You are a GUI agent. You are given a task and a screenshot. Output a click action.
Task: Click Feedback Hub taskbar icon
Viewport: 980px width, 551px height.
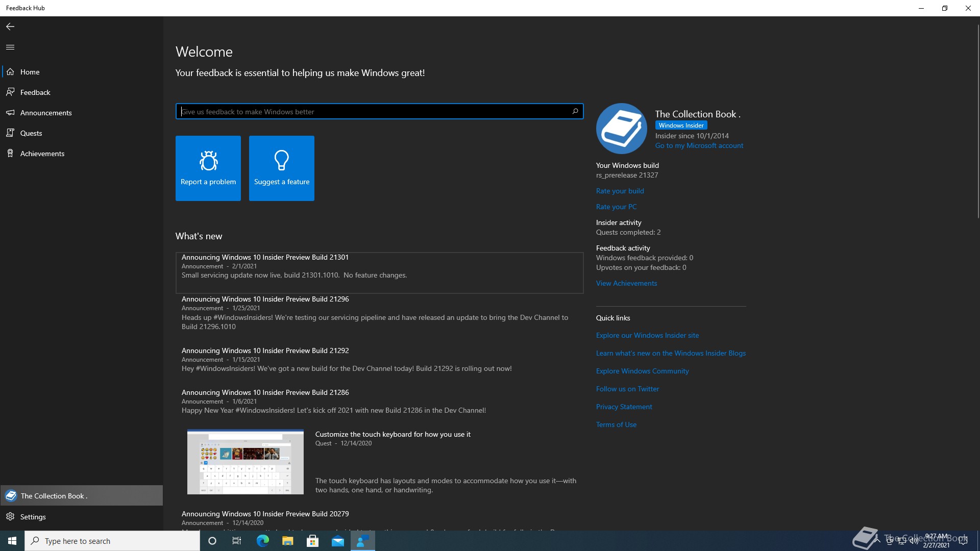point(363,541)
